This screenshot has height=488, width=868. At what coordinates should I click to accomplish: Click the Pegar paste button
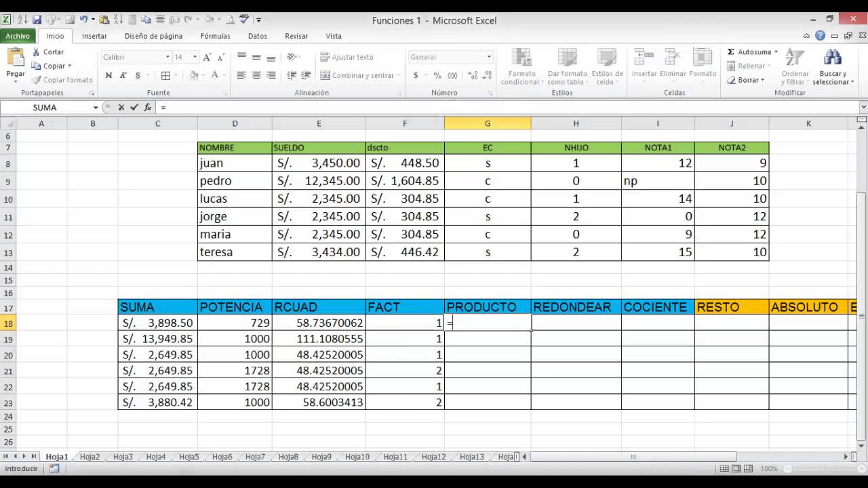pos(15,64)
